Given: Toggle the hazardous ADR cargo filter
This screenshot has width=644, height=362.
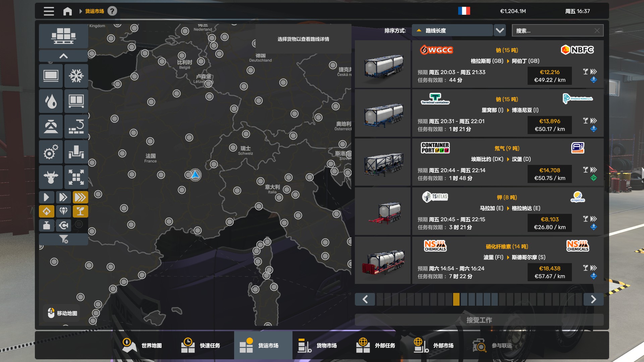Looking at the screenshot, I should tap(47, 212).
